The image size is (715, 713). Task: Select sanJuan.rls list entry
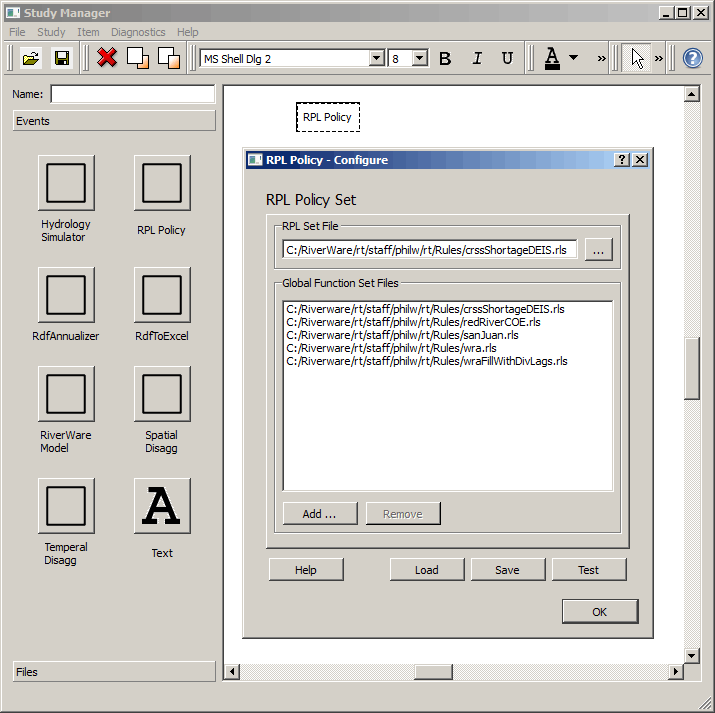tap(402, 335)
